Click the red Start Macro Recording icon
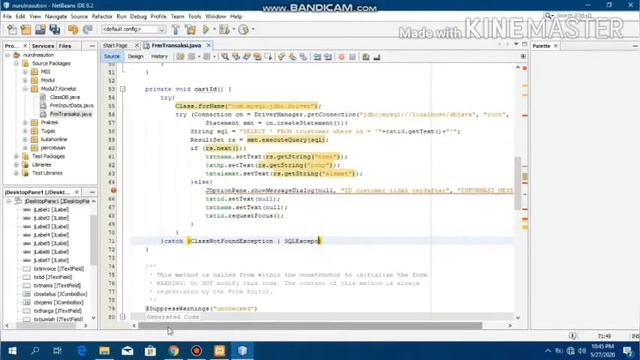 341,57
